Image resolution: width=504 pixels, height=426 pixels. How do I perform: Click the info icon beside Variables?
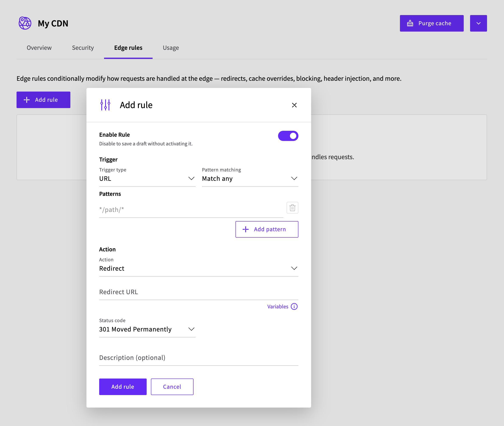click(294, 306)
